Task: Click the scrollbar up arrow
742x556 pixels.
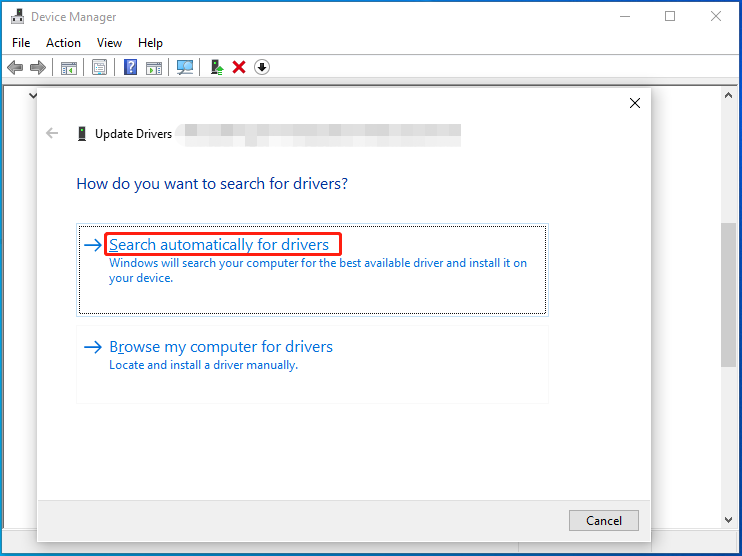Action: point(728,96)
